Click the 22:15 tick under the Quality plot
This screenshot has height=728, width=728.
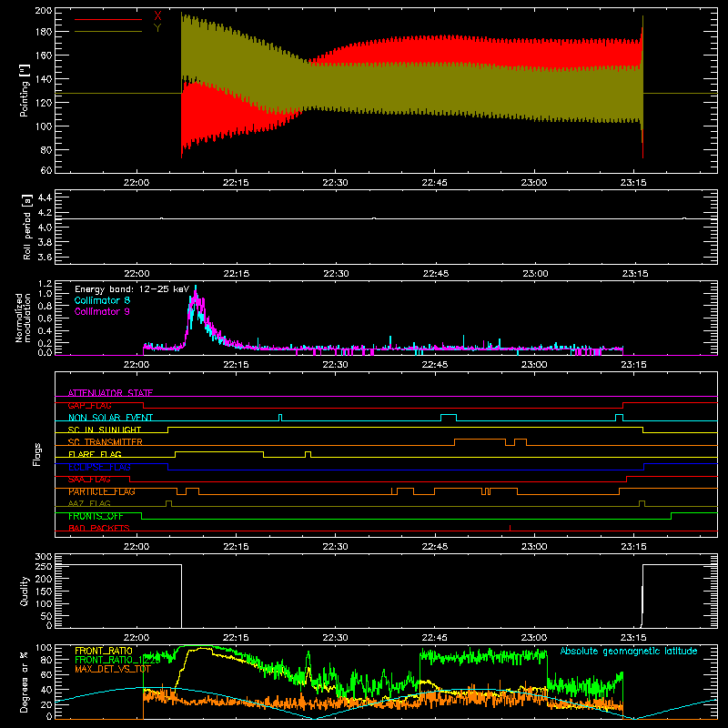(236, 638)
